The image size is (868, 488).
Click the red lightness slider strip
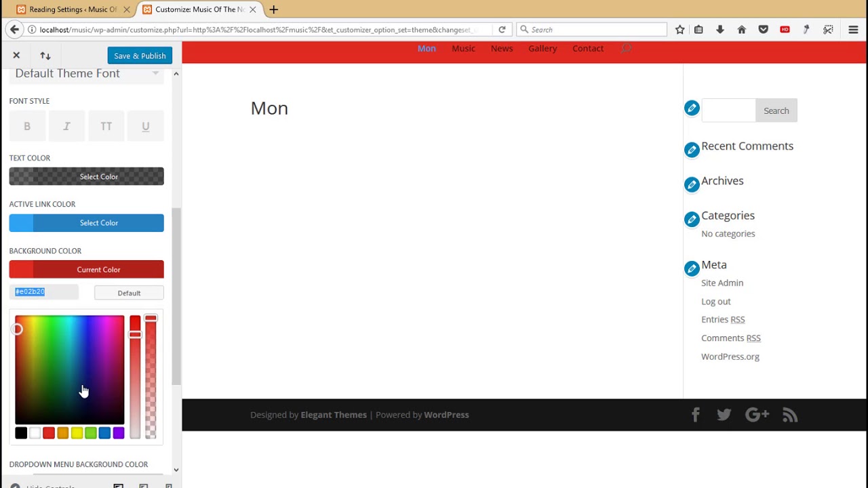pos(135,377)
